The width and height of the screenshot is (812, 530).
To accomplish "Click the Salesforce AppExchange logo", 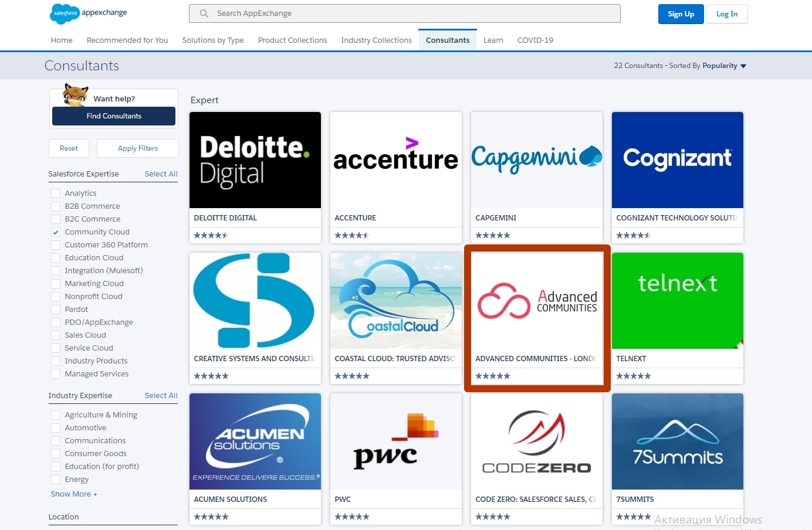I will (88, 13).
